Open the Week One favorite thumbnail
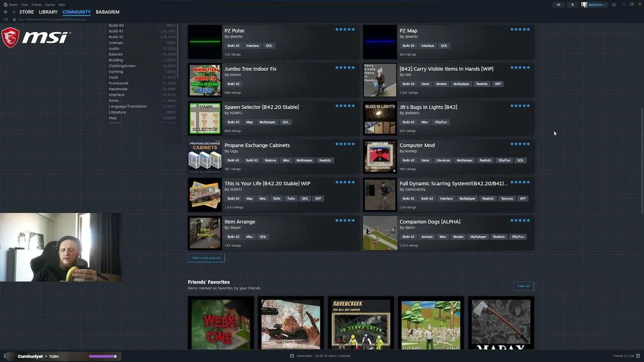644x362 pixels. [221, 323]
